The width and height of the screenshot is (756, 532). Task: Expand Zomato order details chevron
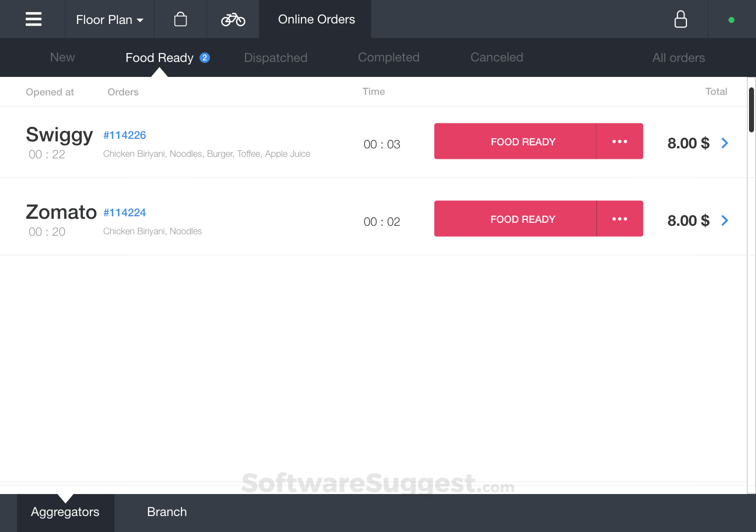point(724,221)
